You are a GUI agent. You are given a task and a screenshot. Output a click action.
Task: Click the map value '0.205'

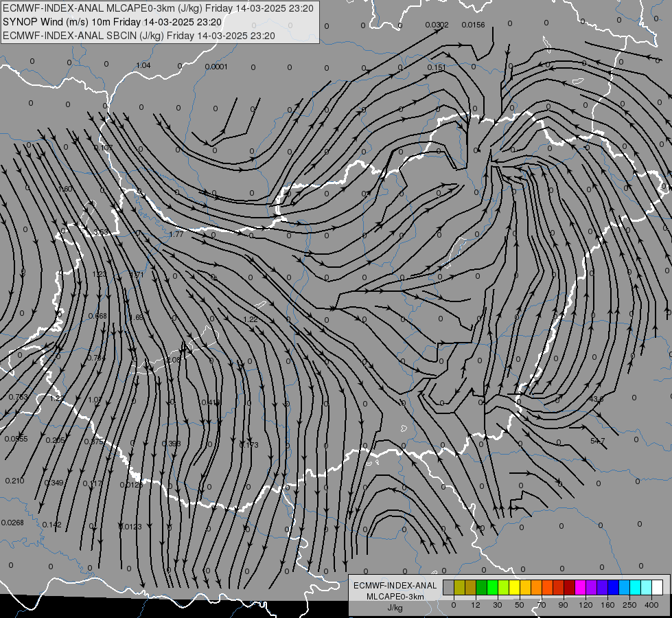pyautogui.click(x=55, y=440)
